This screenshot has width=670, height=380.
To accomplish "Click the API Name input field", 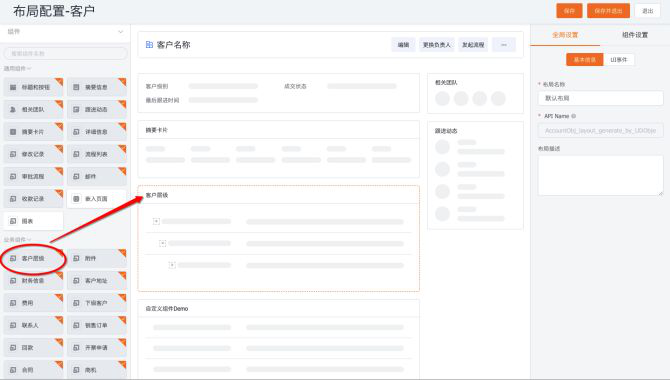I will (x=600, y=130).
